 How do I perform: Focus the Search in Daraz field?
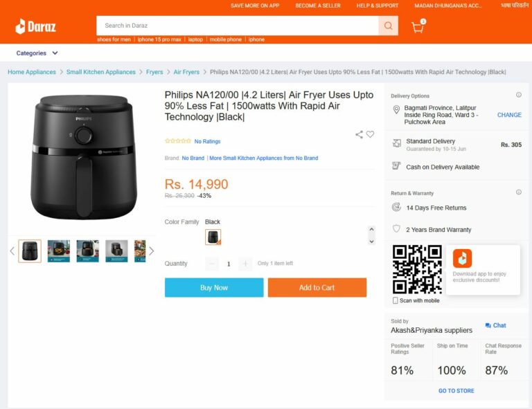237,26
